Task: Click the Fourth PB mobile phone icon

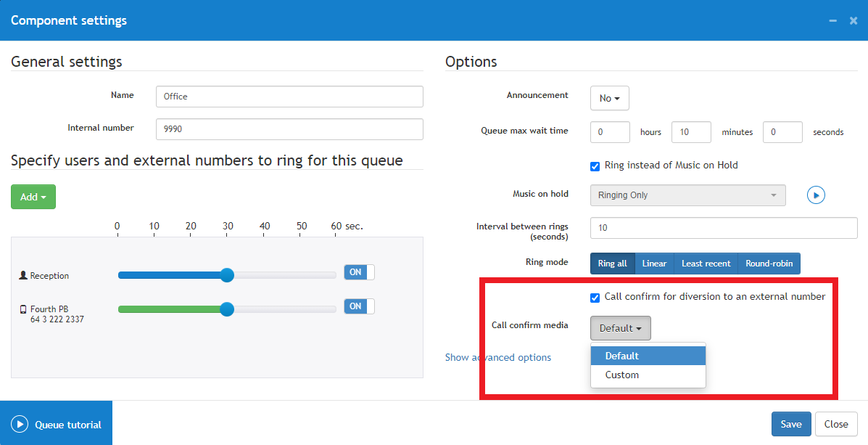Action: pos(23,309)
